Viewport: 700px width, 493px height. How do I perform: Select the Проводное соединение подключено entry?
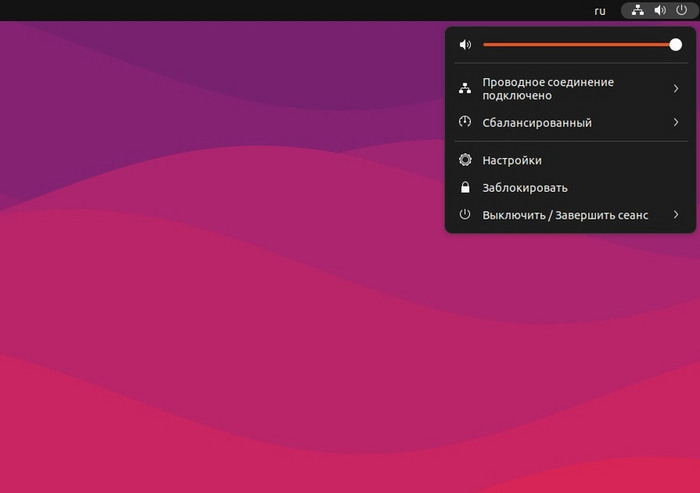[x=547, y=89]
